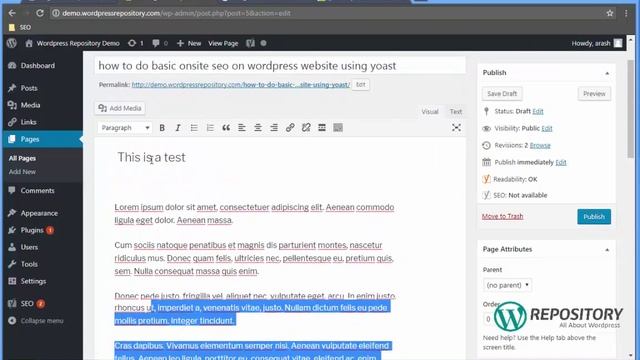The width and height of the screenshot is (640, 360).
Task: Open Dashboard in sidebar
Action: pos(37,65)
